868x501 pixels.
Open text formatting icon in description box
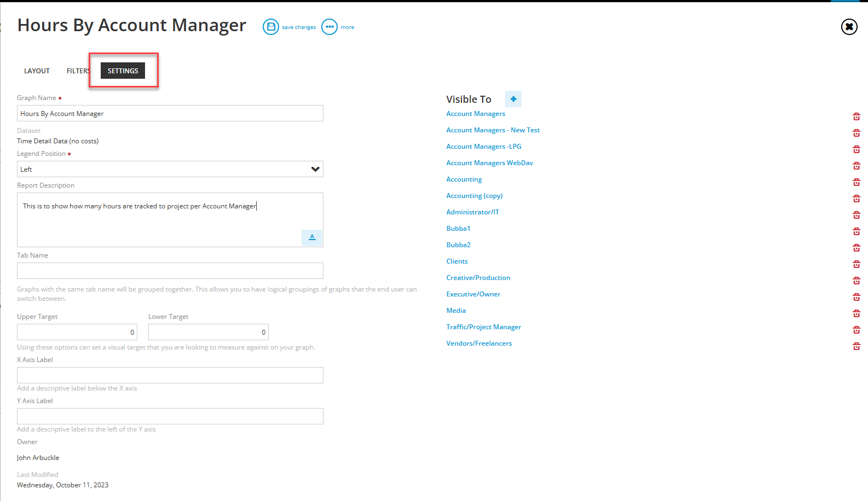[x=312, y=237]
